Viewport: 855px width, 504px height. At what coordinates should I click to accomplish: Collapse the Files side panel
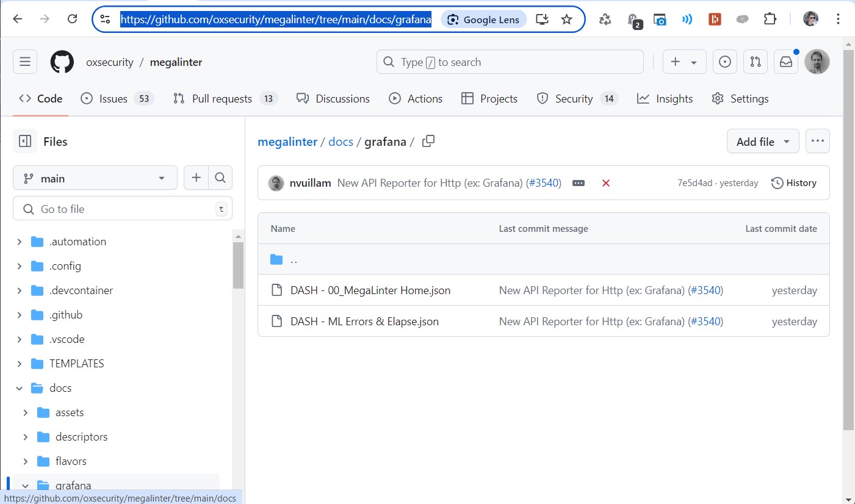click(x=25, y=142)
